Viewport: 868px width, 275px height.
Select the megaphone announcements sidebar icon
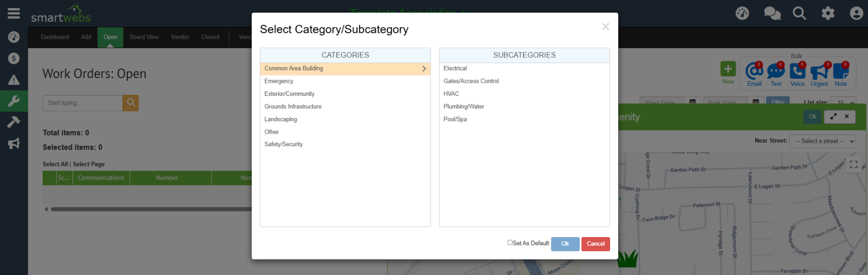14,144
